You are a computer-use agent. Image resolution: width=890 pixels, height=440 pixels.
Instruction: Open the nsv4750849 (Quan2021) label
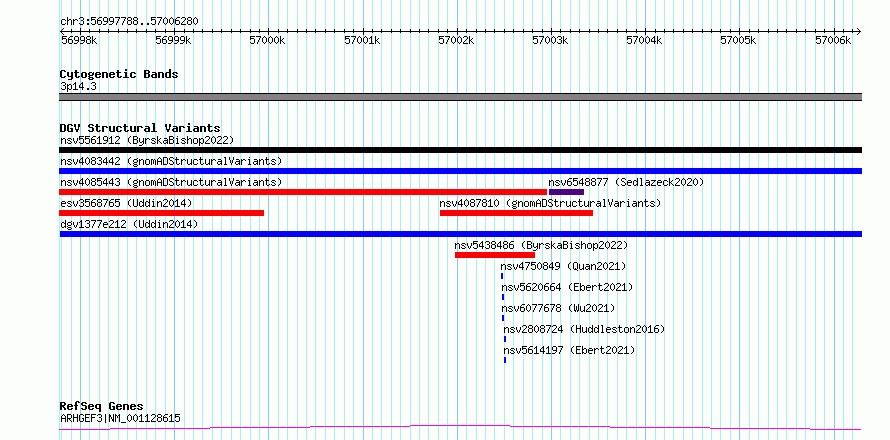click(563, 266)
